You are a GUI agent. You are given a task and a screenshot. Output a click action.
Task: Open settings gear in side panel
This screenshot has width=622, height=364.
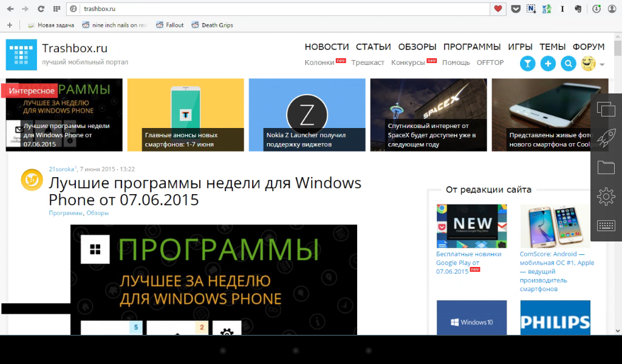click(606, 197)
